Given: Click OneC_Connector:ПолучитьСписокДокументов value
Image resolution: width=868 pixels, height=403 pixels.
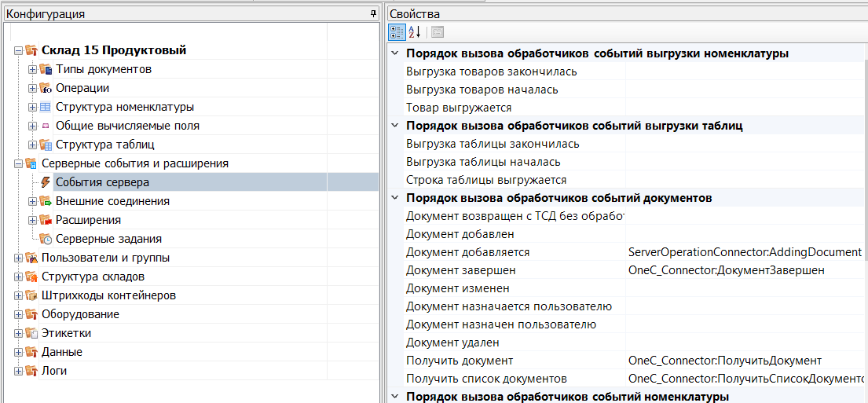Looking at the screenshot, I should pos(745,379).
